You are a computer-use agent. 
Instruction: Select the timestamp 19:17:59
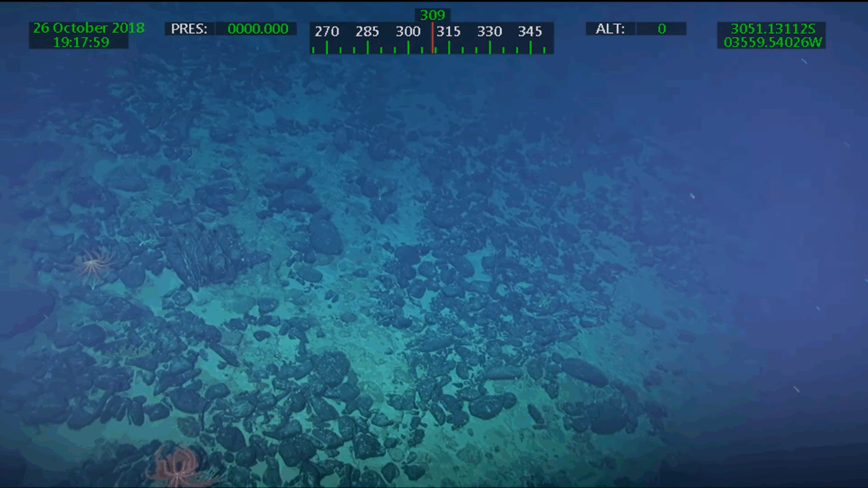click(81, 42)
